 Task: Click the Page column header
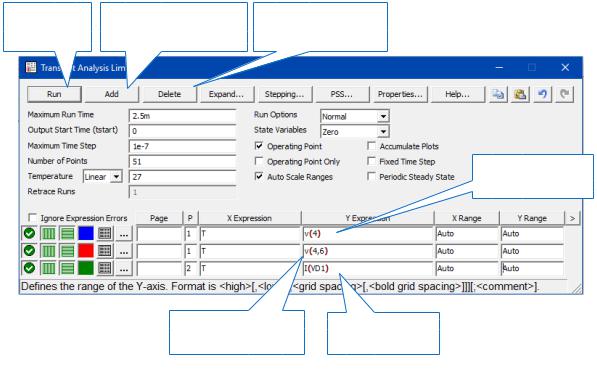pos(159,218)
